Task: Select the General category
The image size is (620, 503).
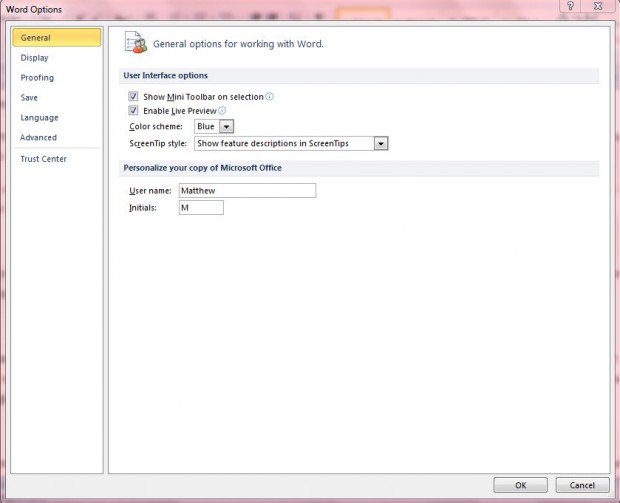Action: pos(57,38)
